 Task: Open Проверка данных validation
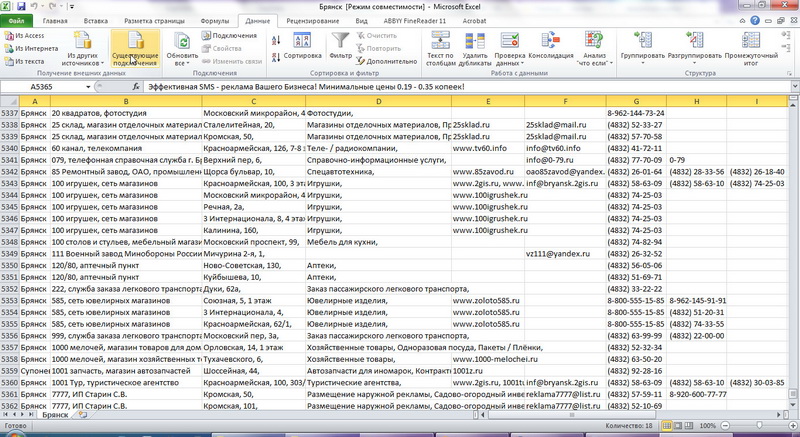tap(509, 49)
